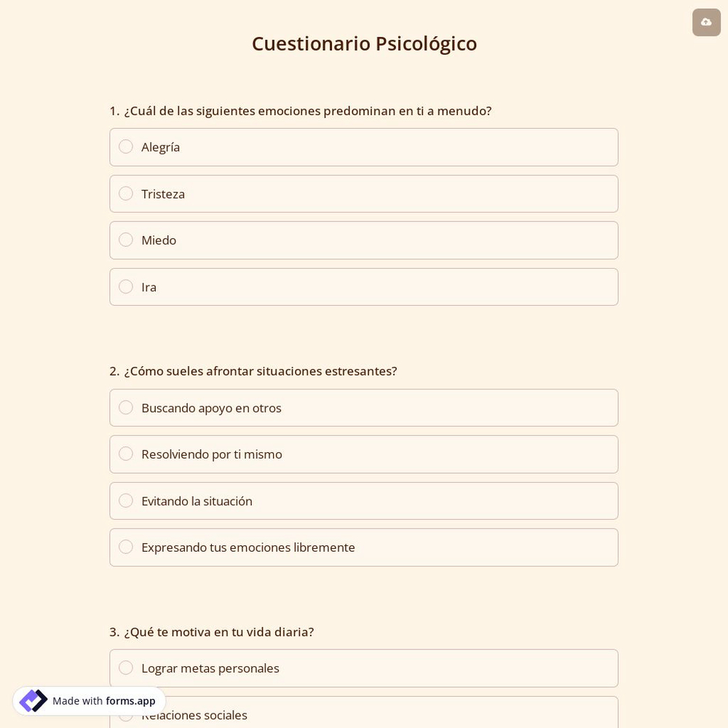728x728 pixels.
Task: Choose Resolviendo por ti mismo
Action: [126, 454]
